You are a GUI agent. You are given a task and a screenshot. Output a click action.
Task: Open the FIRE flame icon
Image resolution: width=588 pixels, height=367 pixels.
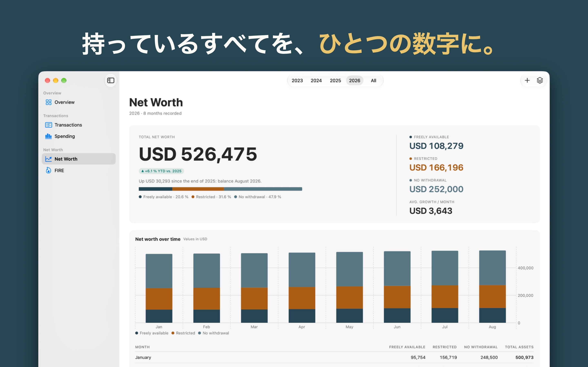tap(48, 170)
